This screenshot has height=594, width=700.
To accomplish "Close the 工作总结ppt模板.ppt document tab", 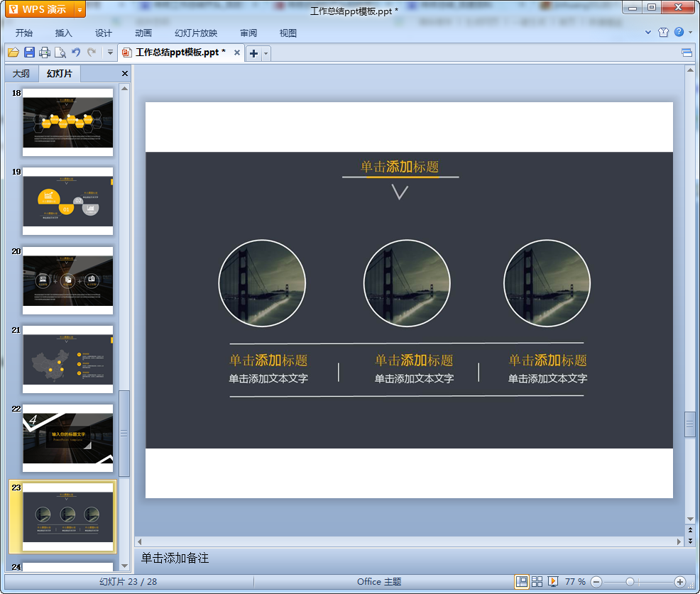I will coord(237,53).
